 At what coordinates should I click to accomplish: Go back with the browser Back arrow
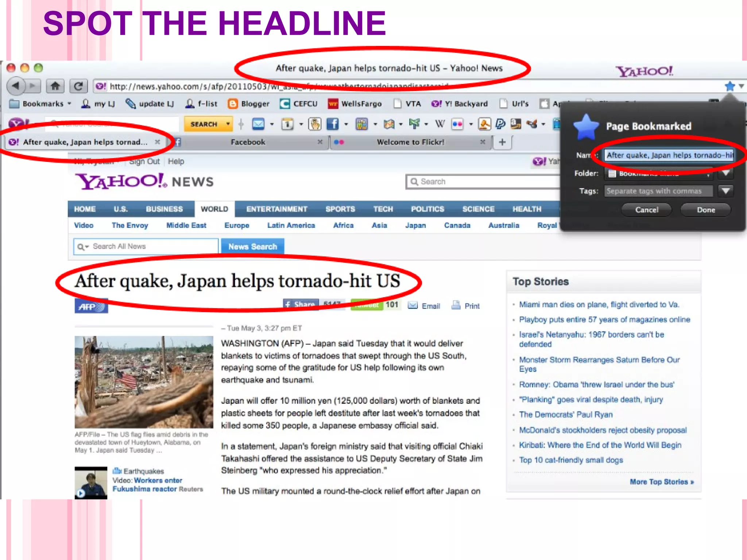[x=16, y=86]
